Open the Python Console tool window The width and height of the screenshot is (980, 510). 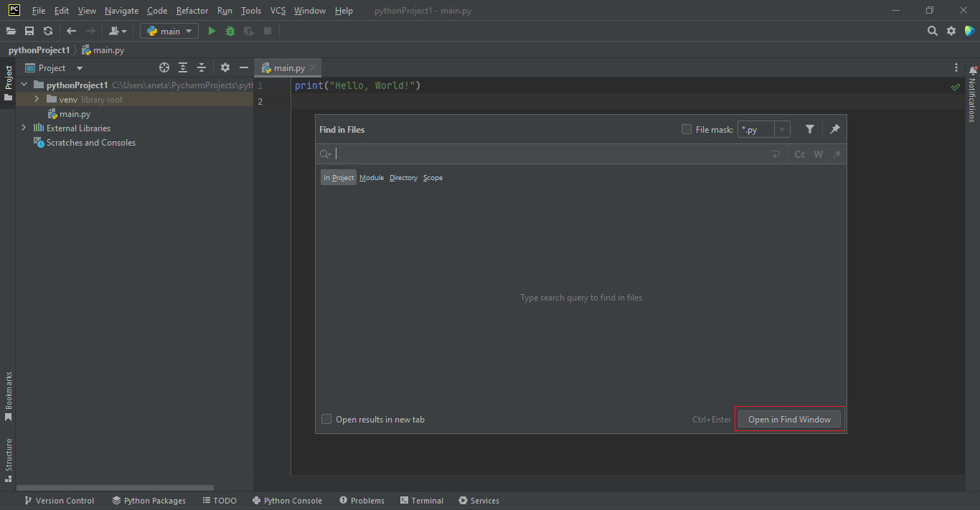[287, 500]
